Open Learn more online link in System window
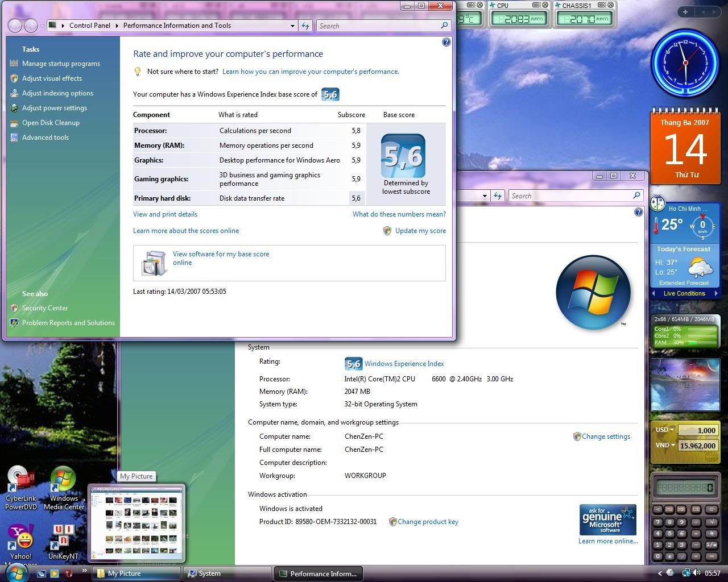The height and width of the screenshot is (582, 728). coord(608,541)
